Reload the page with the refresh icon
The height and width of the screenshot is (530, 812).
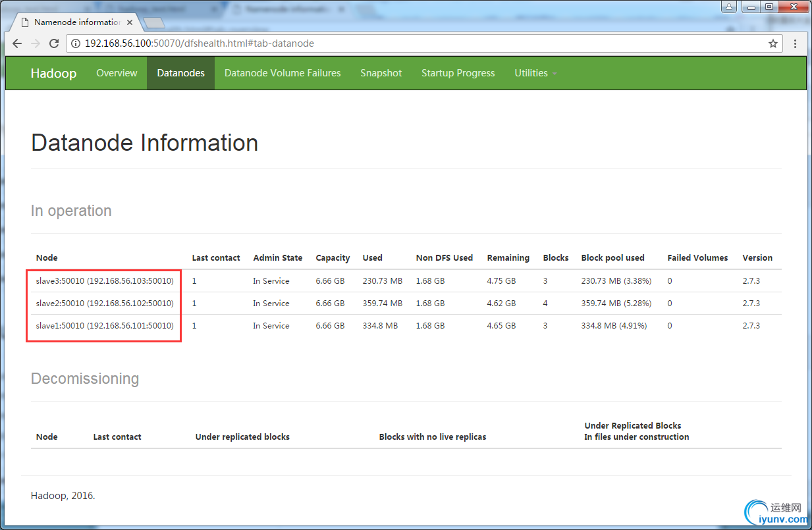point(54,43)
